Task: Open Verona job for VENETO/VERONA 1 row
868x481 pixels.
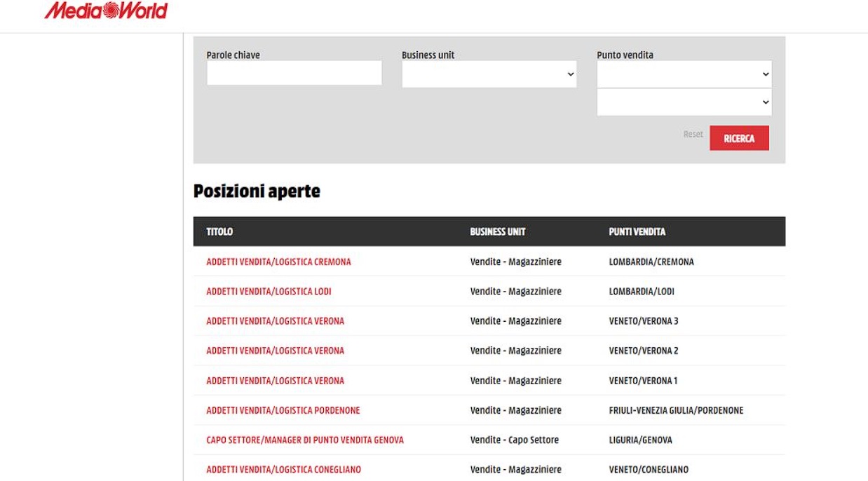Action: 275,381
